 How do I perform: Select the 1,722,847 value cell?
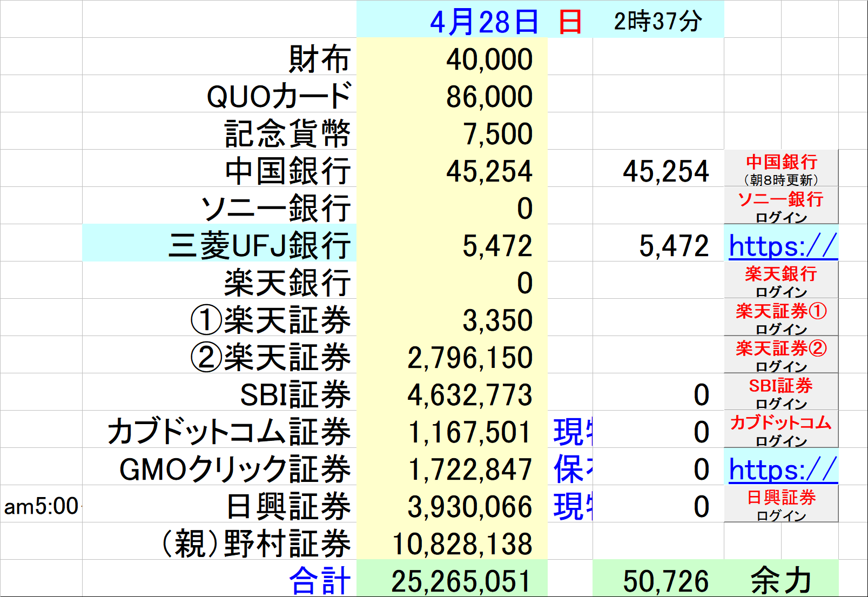(452, 467)
